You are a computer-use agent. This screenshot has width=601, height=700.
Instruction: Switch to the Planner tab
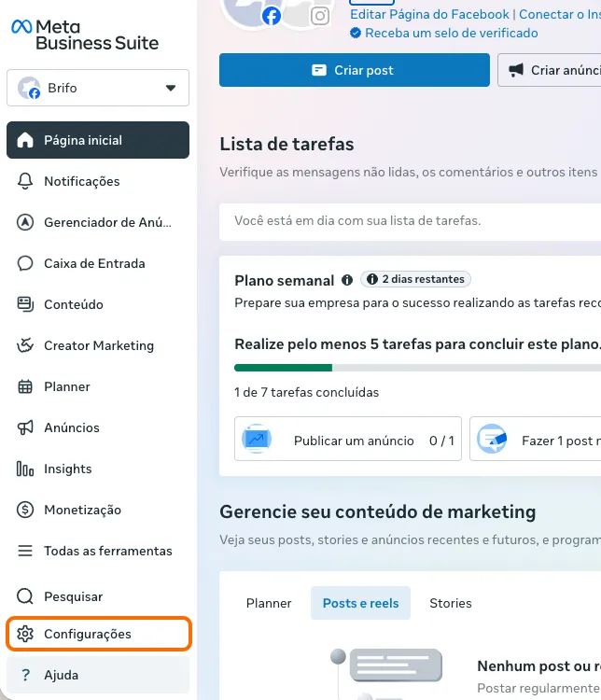click(x=269, y=603)
